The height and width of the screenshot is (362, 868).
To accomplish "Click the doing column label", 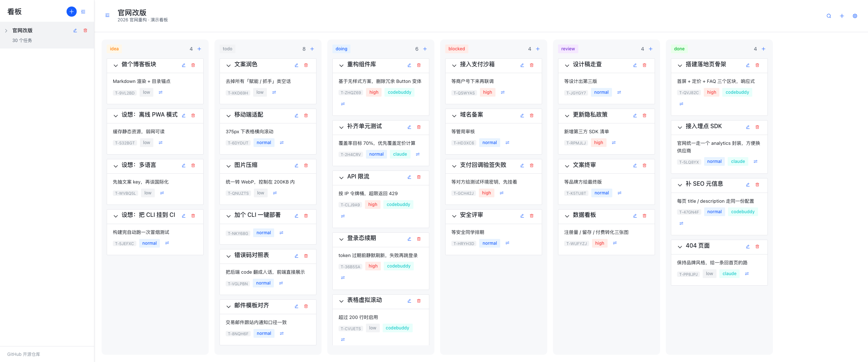I will tap(341, 49).
